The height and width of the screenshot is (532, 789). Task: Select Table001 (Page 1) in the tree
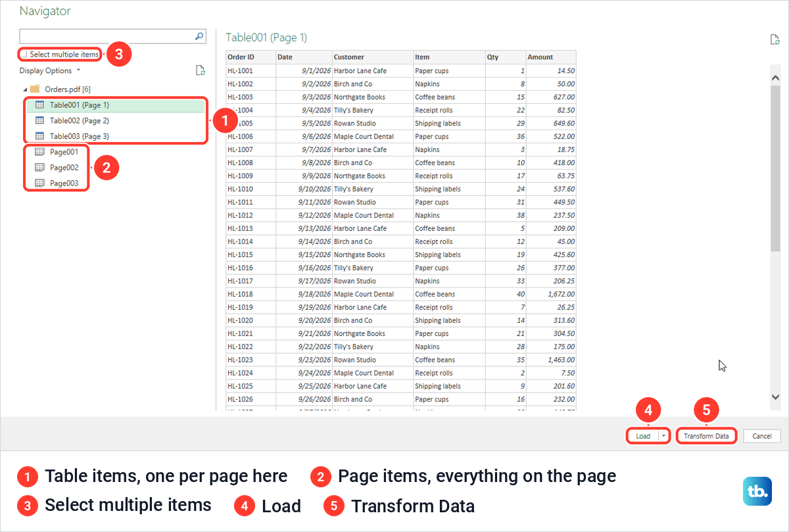coord(116,105)
